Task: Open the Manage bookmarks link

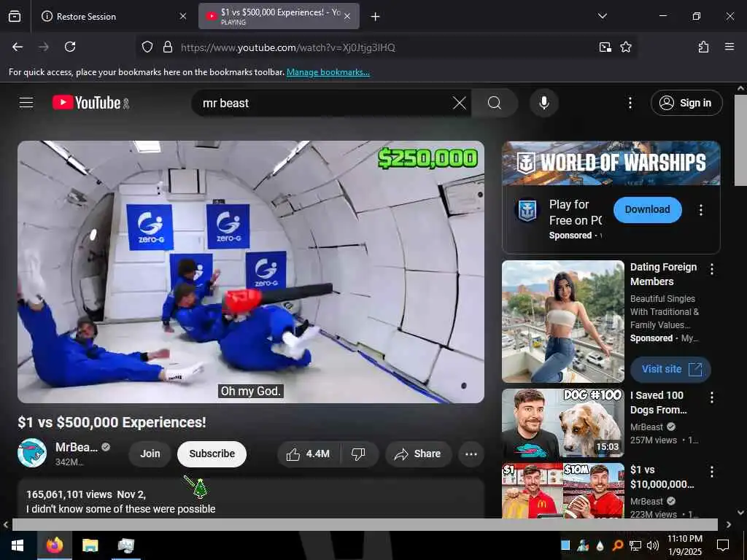Action: (328, 72)
